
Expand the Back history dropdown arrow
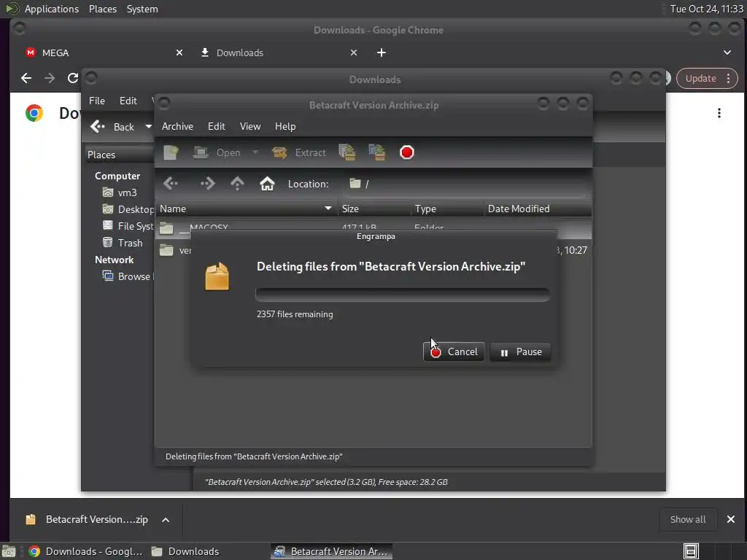(149, 127)
